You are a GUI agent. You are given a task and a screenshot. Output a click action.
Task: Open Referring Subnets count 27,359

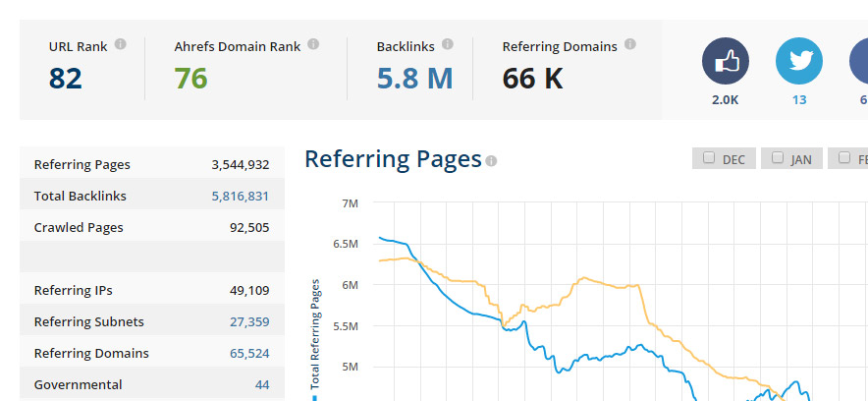pos(247,322)
